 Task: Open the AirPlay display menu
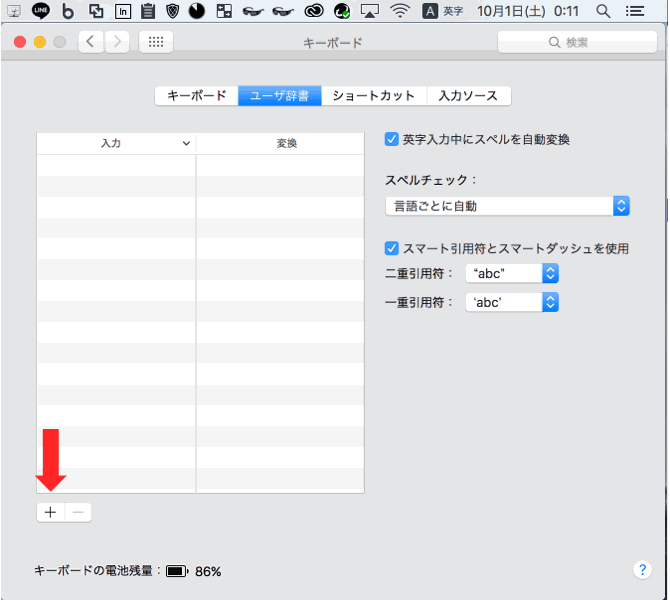pos(370,11)
